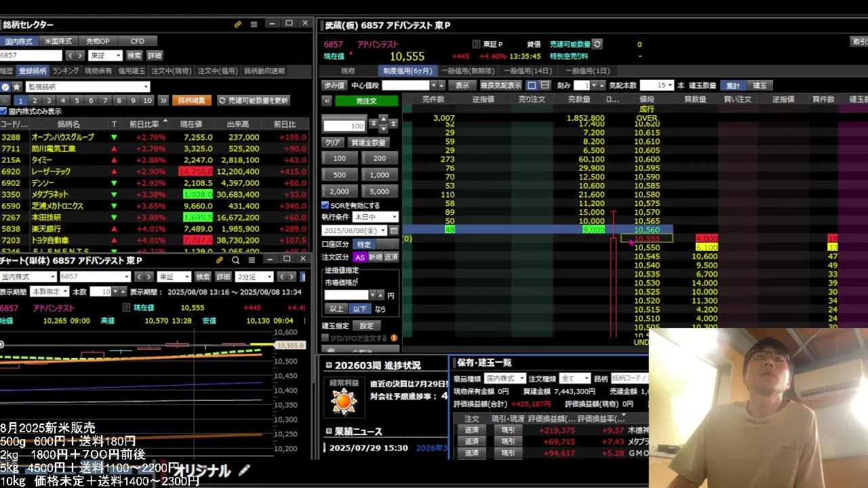The width and height of the screenshot is (868, 488).
Task: Jump to first watchlist page with « arrow
Action: coord(4,100)
